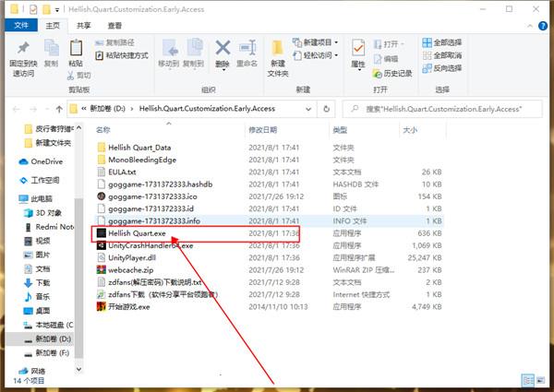
Task: Expand the Easy access dropdown
Action: point(336,55)
